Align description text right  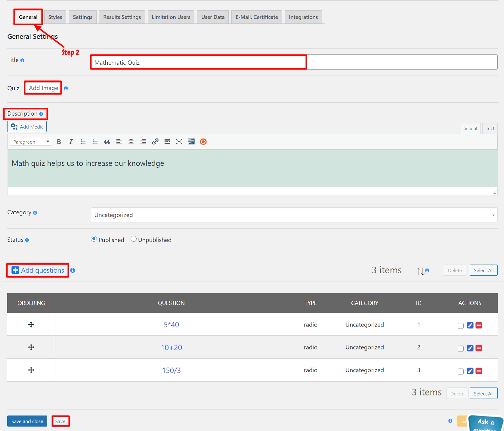coord(143,142)
